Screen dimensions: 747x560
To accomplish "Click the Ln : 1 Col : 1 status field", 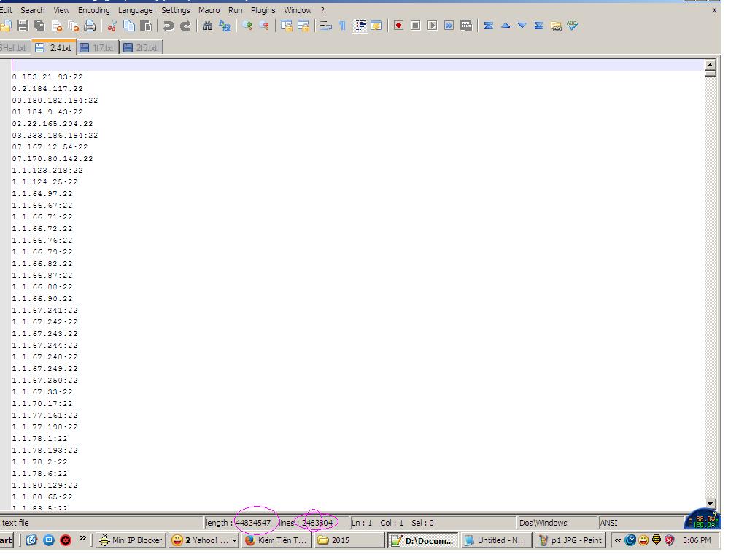I will point(433,523).
